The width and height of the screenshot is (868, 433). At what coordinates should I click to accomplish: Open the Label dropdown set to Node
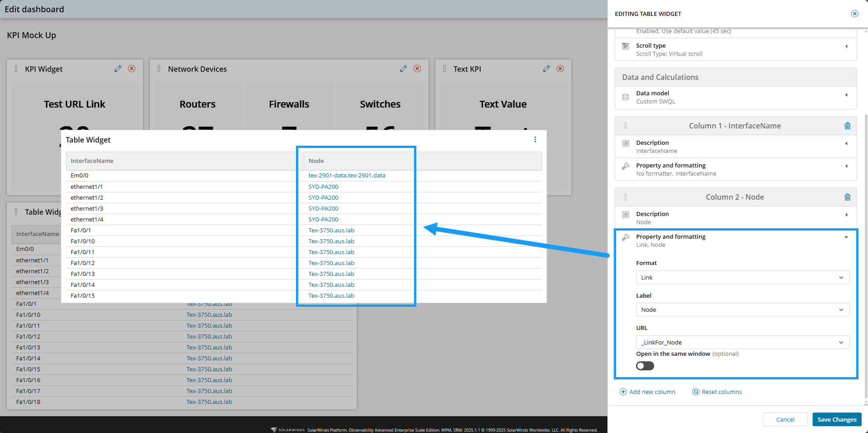pyautogui.click(x=743, y=310)
